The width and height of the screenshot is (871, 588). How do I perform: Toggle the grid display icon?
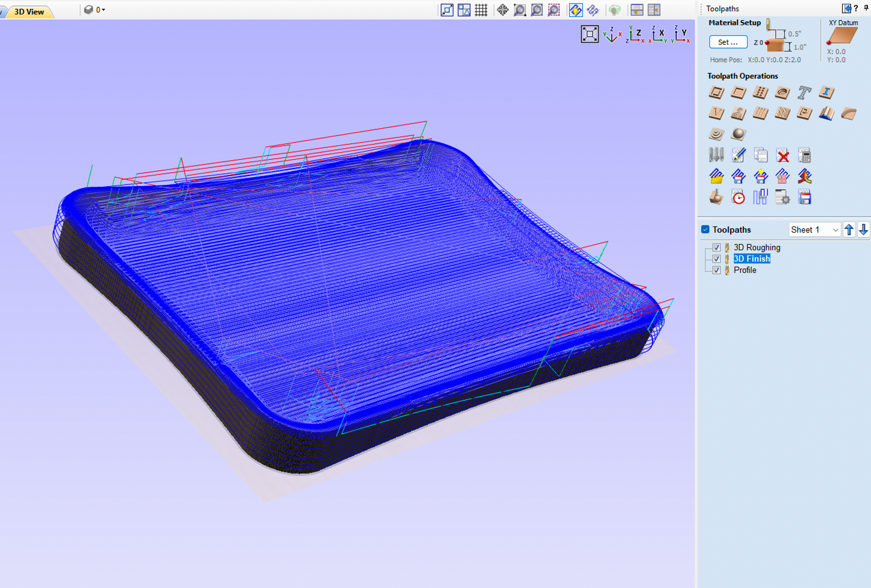480,10
